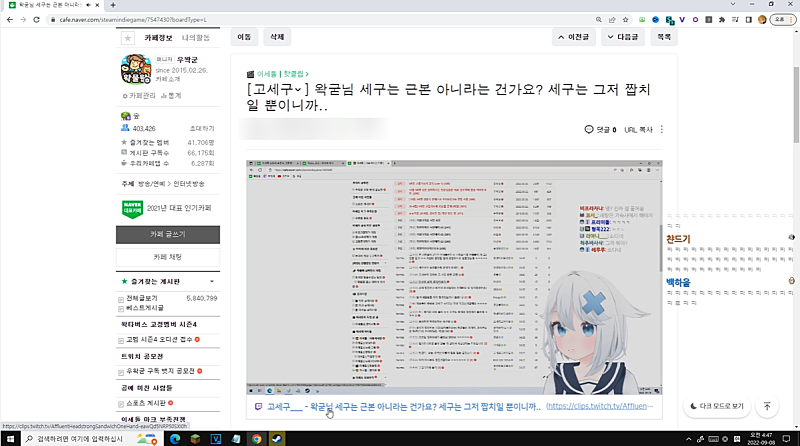Open the three-dot more options menu
Viewport: 800px width, 446px height.
point(661,130)
